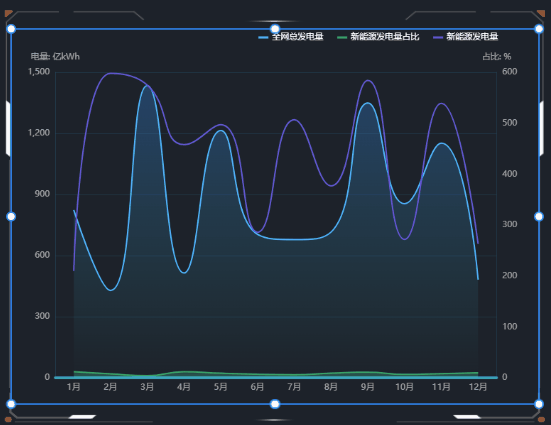Click the 12月 label on the x-axis
The image size is (551, 425).
coord(478,387)
